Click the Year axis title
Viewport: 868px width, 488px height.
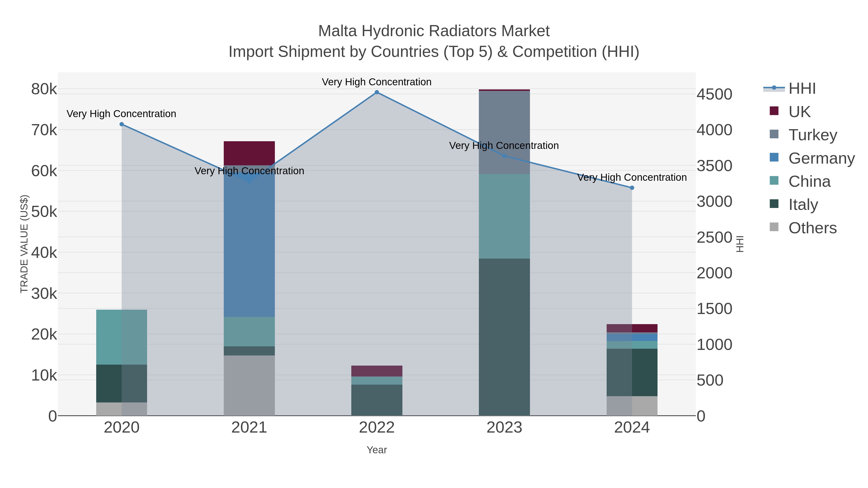coord(377,450)
